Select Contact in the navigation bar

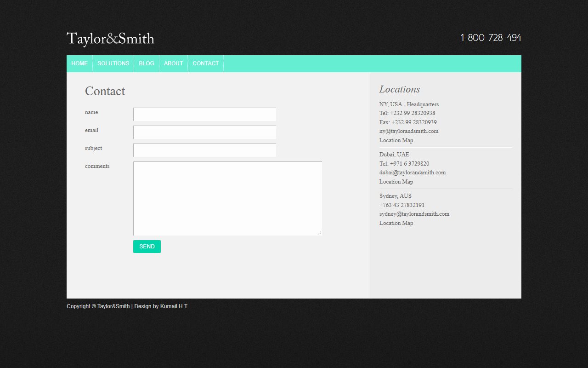[206, 63]
